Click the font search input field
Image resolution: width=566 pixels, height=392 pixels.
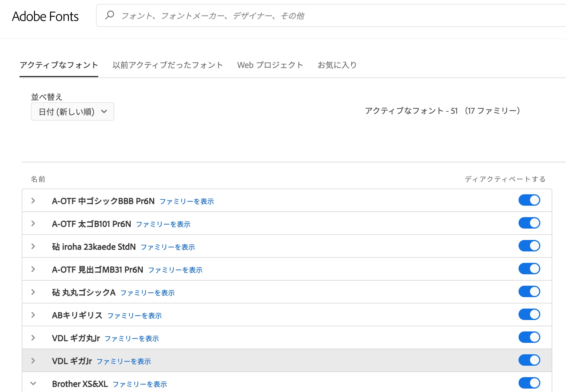[314, 16]
